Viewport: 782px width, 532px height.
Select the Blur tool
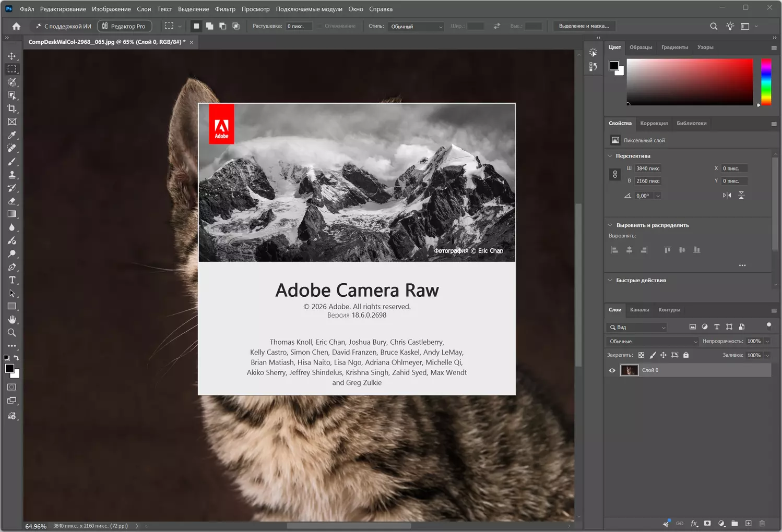tap(11, 227)
